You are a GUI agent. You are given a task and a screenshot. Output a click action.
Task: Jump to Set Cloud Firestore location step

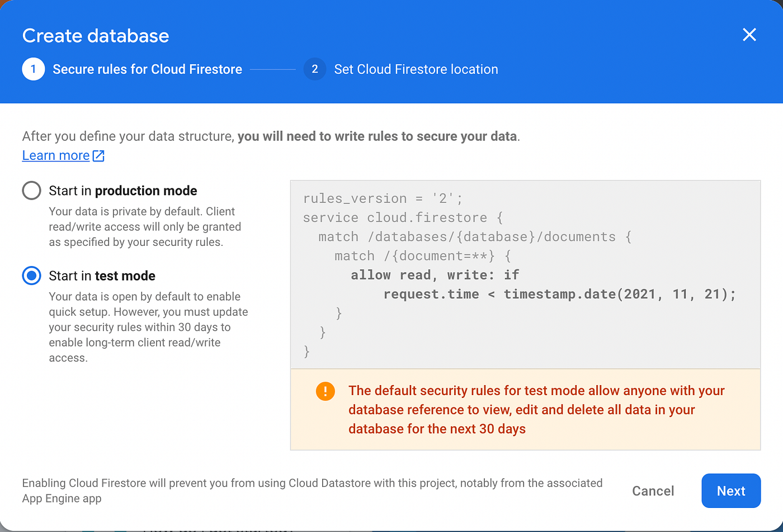[416, 69]
